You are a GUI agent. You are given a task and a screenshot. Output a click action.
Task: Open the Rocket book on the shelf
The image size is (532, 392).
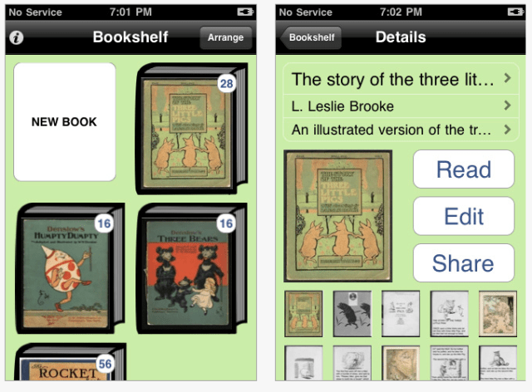70,362
